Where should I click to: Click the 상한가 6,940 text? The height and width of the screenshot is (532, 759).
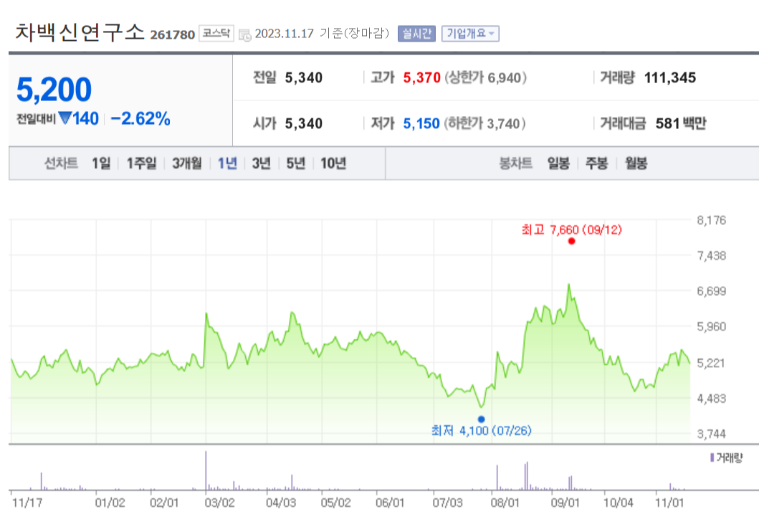coord(485,77)
